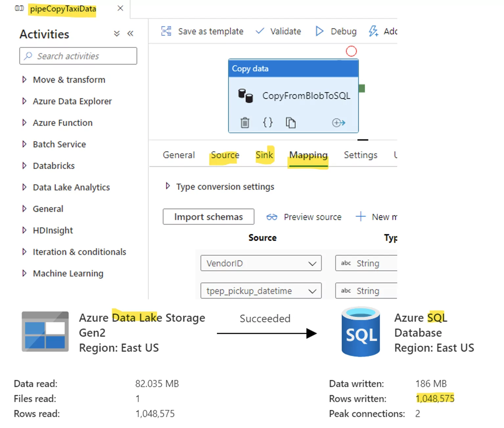Switch to the Source tab
Image resolution: width=504 pixels, height=428 pixels.
coord(225,155)
